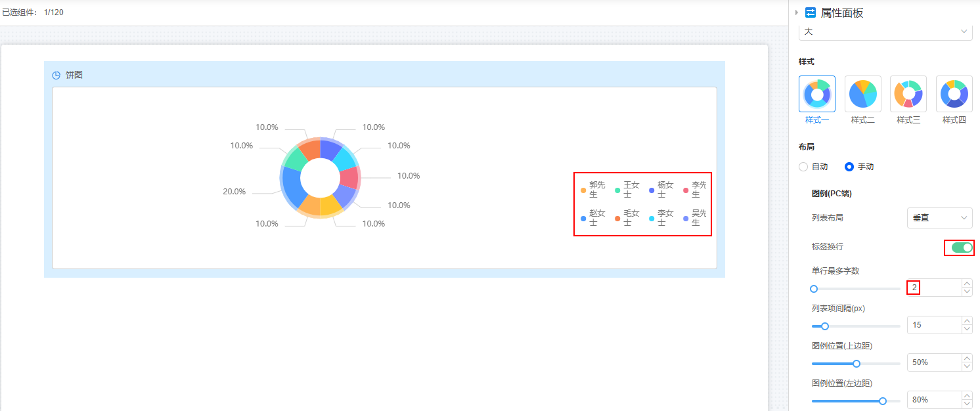Click the 20.0% label on the chart
The height and width of the screenshot is (411, 980).
(234, 192)
